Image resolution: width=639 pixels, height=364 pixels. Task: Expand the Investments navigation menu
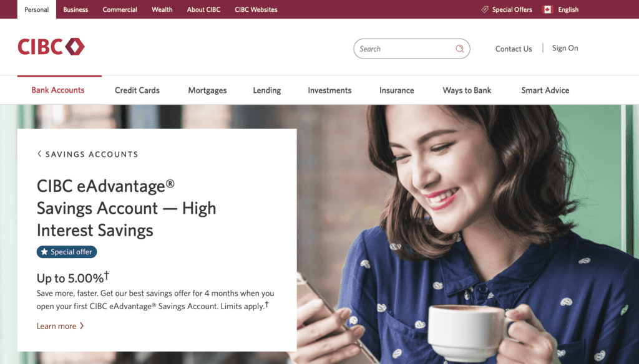329,90
